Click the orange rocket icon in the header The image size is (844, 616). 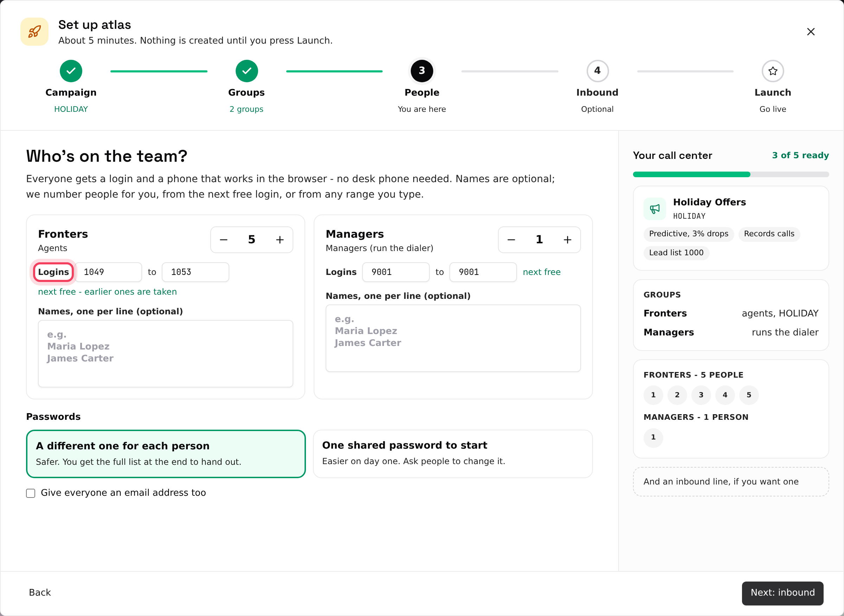point(34,32)
